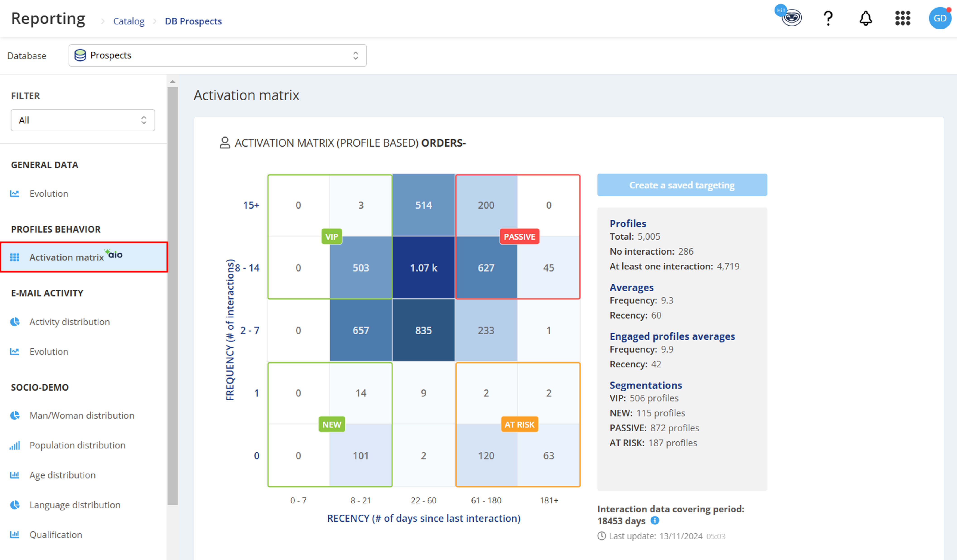
Task: Select Activation matrix menu item
Action: point(84,257)
